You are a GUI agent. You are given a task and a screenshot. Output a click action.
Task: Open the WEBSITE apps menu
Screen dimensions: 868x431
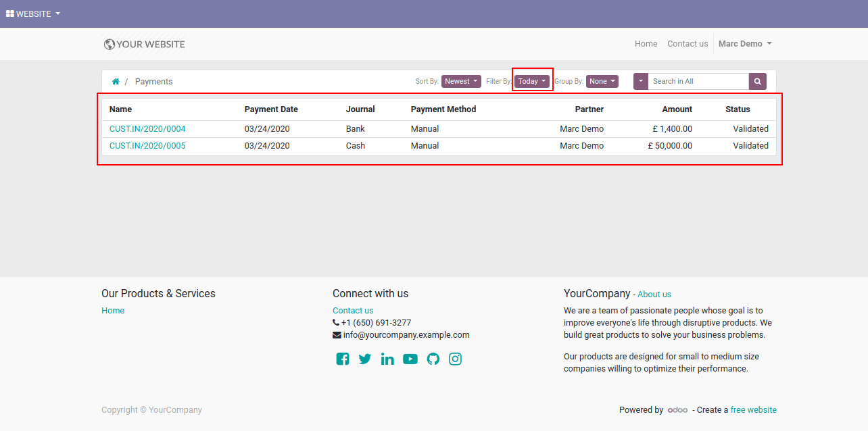33,14
